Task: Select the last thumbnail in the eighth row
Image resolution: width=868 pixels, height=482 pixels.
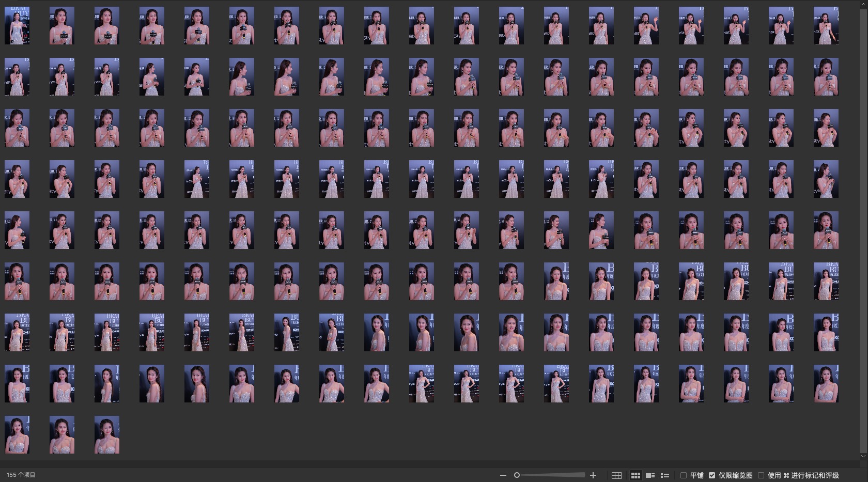Action: (826, 384)
